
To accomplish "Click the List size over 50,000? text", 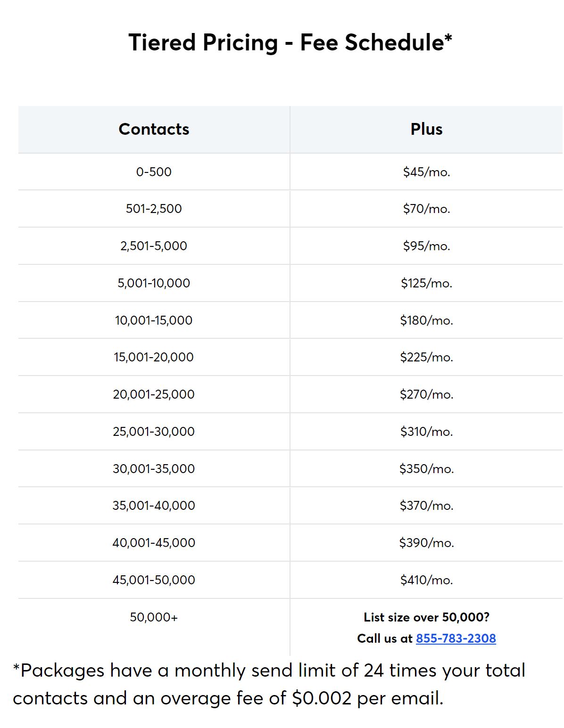I will [426, 617].
